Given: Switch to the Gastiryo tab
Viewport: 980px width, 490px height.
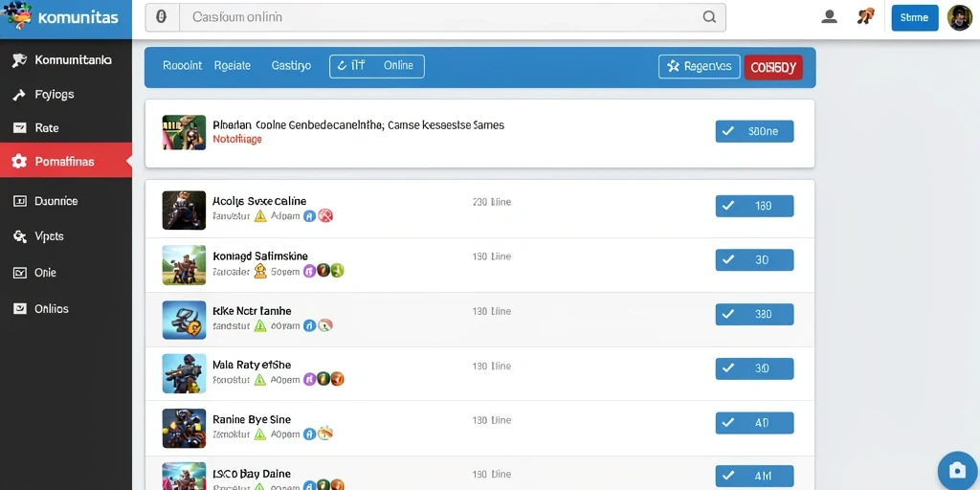Looking at the screenshot, I should tap(291, 66).
